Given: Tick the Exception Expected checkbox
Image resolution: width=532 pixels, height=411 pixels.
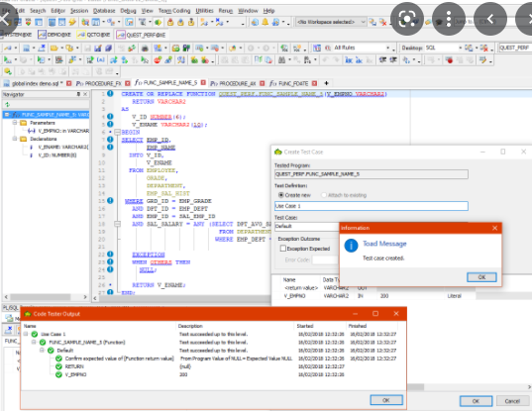Looking at the screenshot, I should tap(283, 249).
